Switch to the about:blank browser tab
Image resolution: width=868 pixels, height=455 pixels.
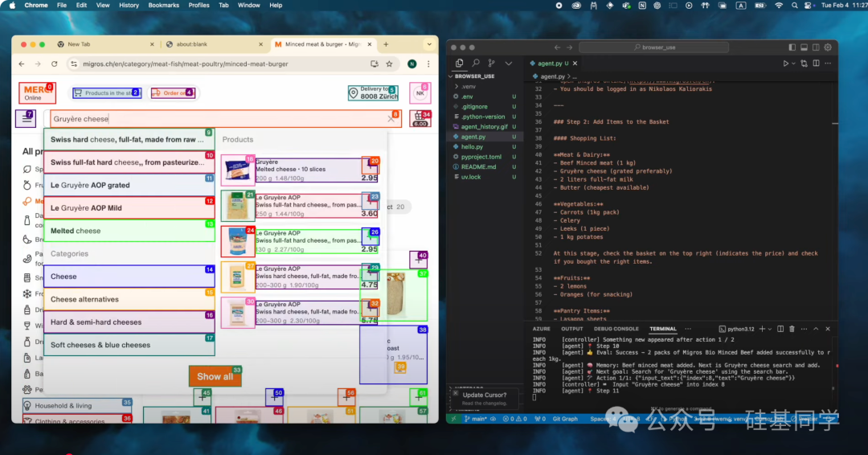coord(213,44)
